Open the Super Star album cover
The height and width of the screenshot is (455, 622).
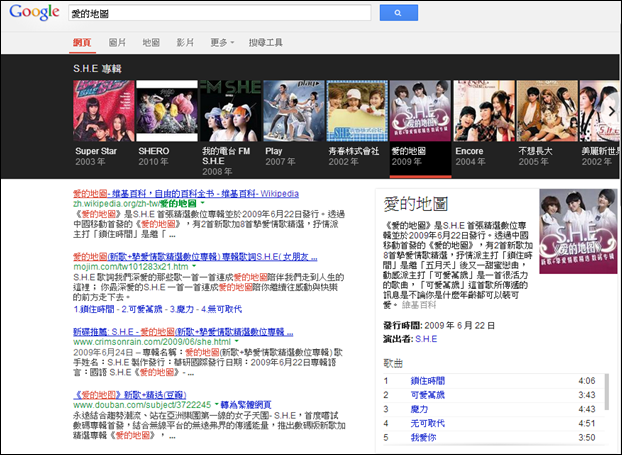click(x=104, y=111)
